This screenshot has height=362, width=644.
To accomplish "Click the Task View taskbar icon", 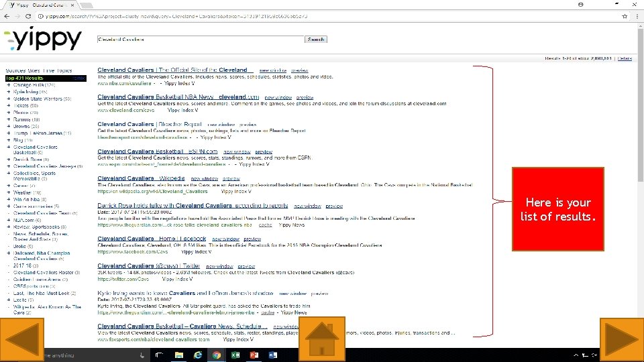I will 160,355.
